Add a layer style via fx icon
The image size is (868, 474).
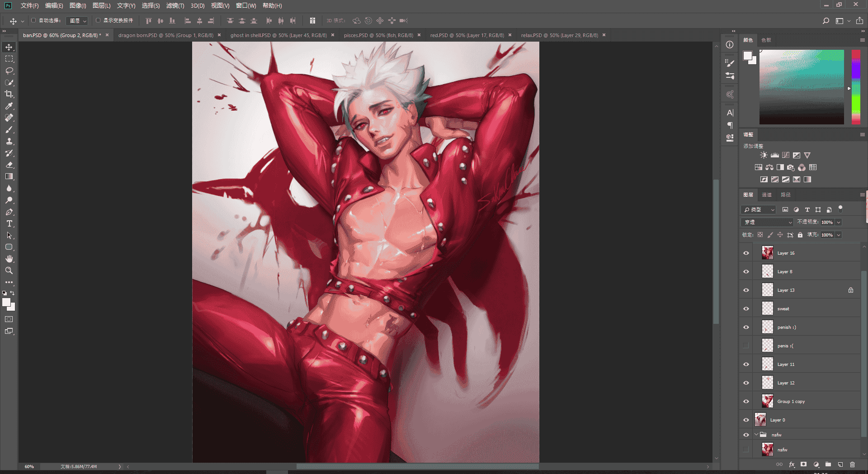tap(792, 465)
